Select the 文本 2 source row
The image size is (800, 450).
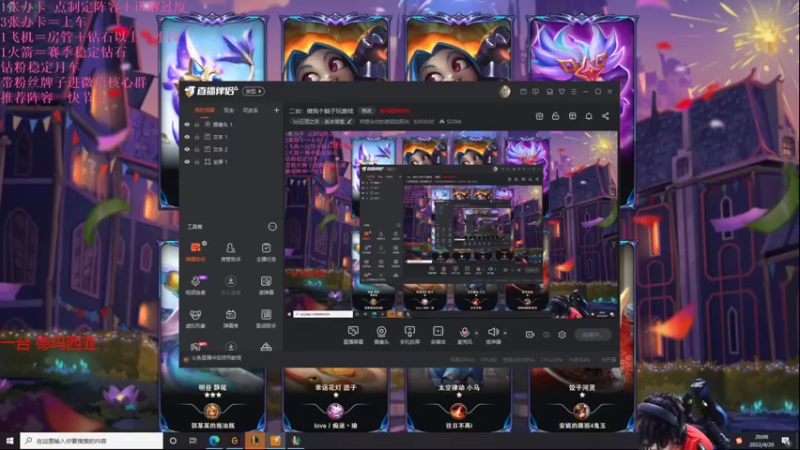(231, 149)
